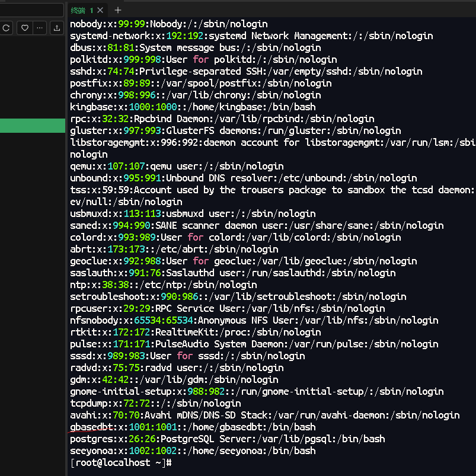Click the text "kingbase:x:1000:1000"
Image resolution: width=476 pixels, height=476 pixels.
tap(123, 107)
